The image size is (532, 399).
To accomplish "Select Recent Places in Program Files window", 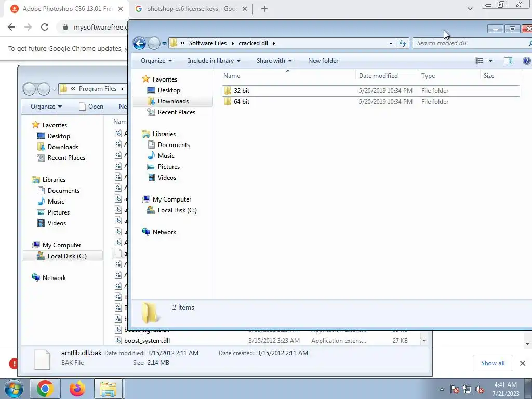I will tap(66, 158).
